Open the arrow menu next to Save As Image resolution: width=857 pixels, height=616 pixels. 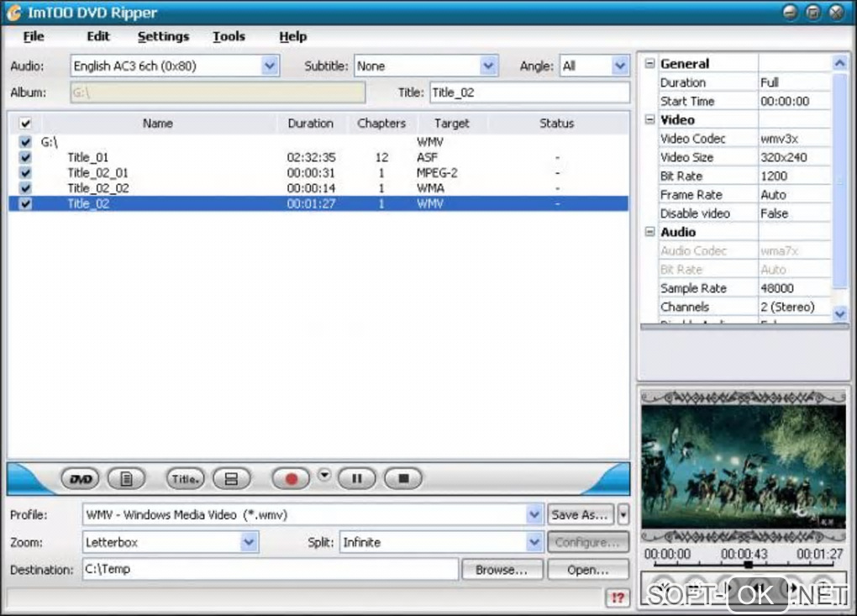[x=623, y=515]
